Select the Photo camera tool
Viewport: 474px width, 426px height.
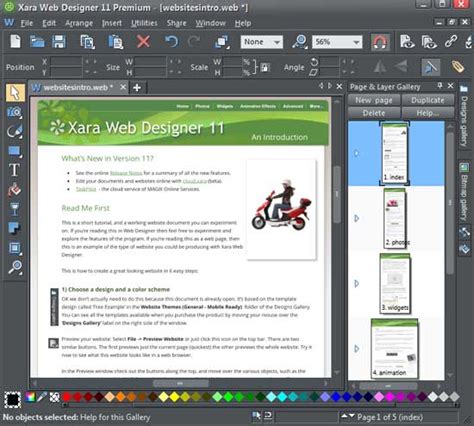(x=15, y=112)
